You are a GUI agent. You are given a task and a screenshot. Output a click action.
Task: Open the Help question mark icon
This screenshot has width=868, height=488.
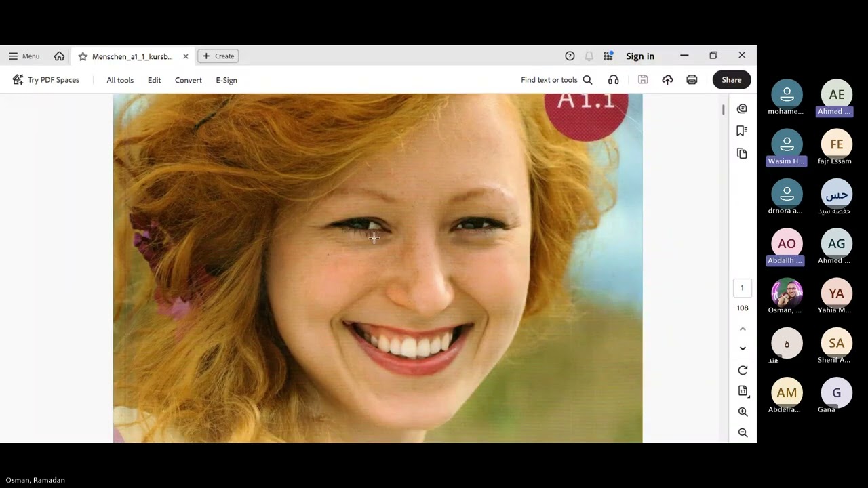570,56
